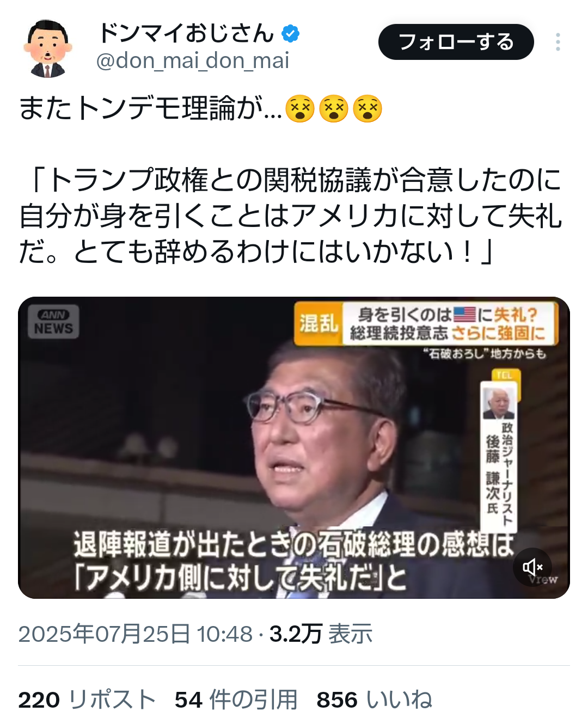The height and width of the screenshot is (724, 588).
Task: Open the three-dot more options menu
Action: click(x=558, y=42)
